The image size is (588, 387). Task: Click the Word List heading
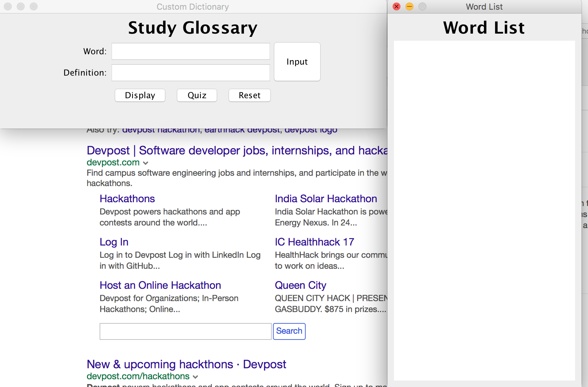pos(484,28)
